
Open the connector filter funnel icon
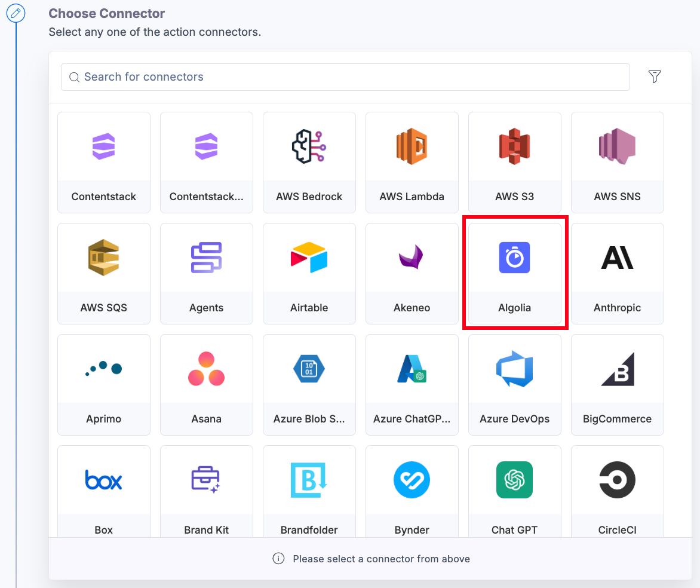655,76
